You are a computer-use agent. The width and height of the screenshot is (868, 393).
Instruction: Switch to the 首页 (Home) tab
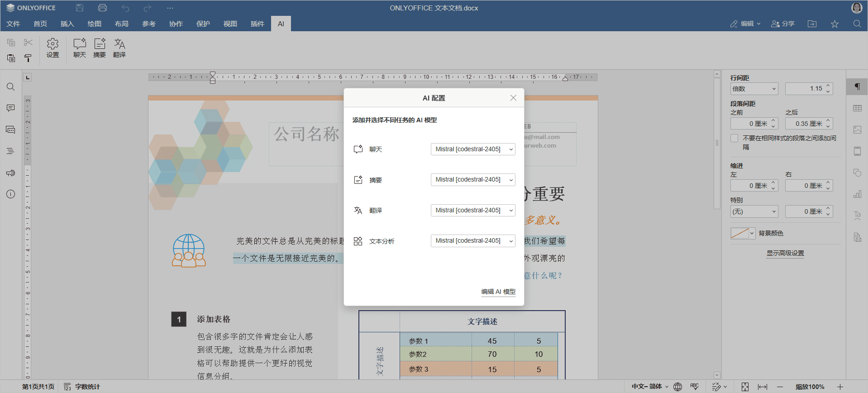40,24
